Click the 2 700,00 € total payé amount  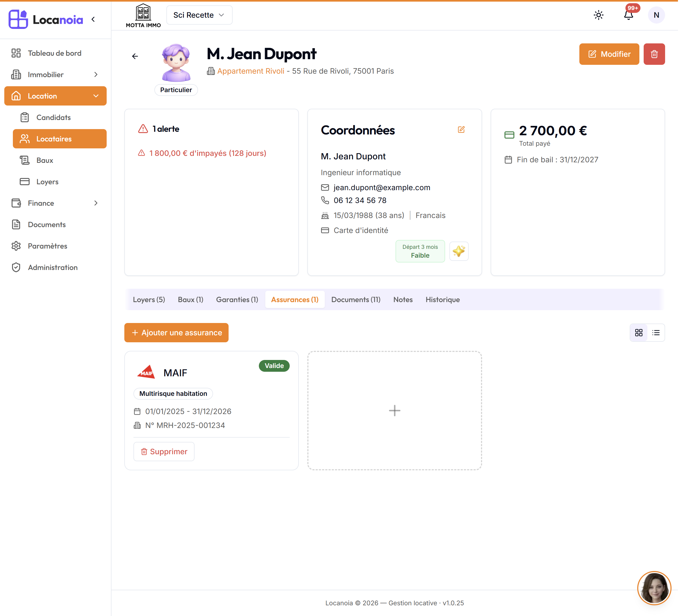tap(553, 131)
